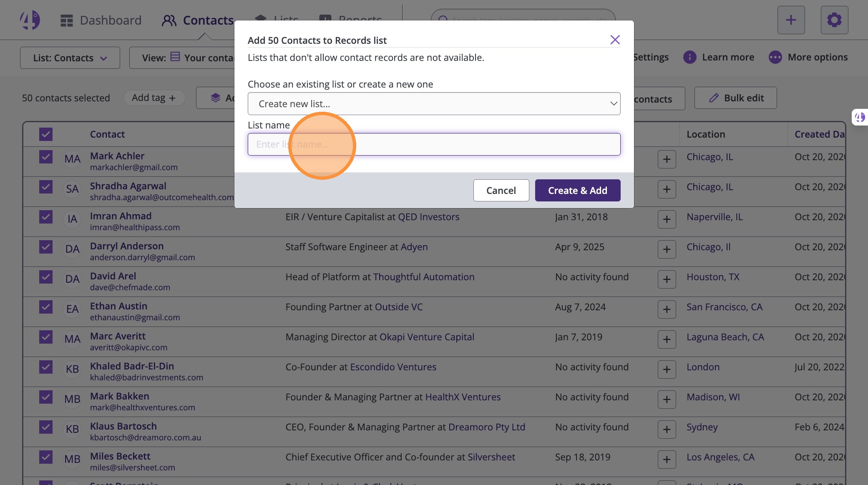The width and height of the screenshot is (868, 485).
Task: Click the Learn more info icon
Action: point(689,57)
